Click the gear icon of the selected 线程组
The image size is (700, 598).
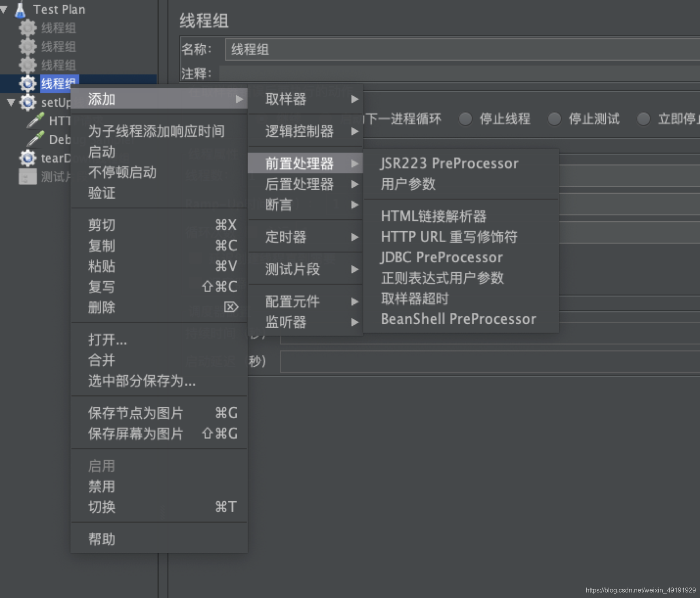28,84
